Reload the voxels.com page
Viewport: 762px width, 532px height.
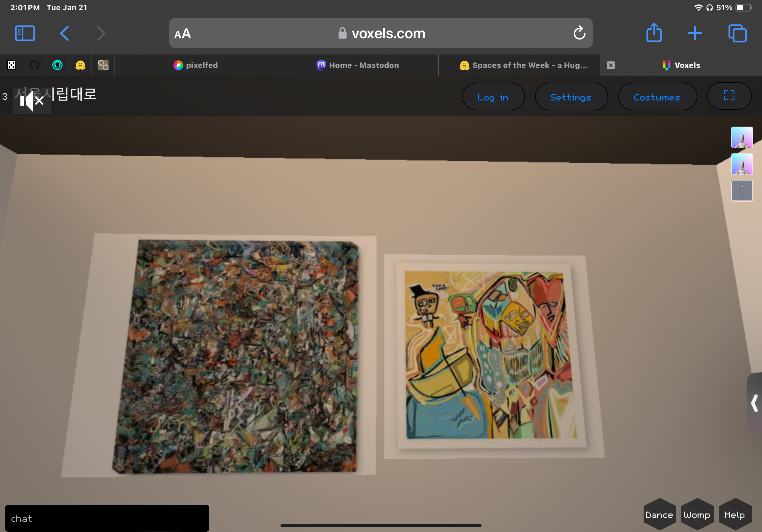pos(579,33)
